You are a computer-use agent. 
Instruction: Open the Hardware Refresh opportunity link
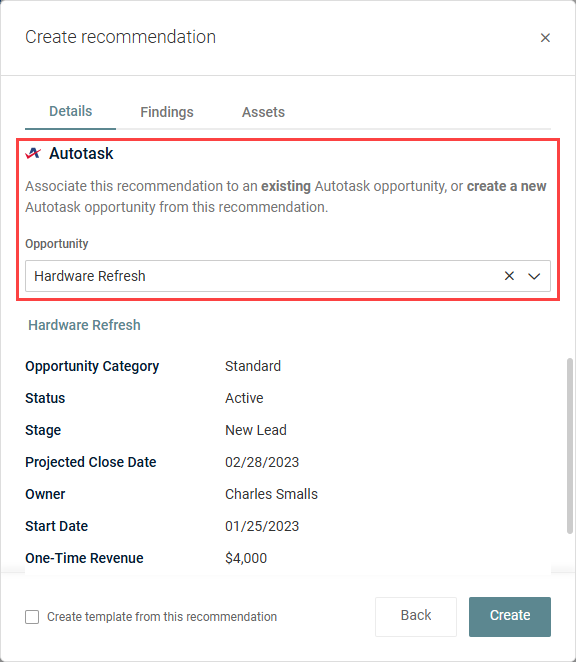pyautogui.click(x=84, y=325)
